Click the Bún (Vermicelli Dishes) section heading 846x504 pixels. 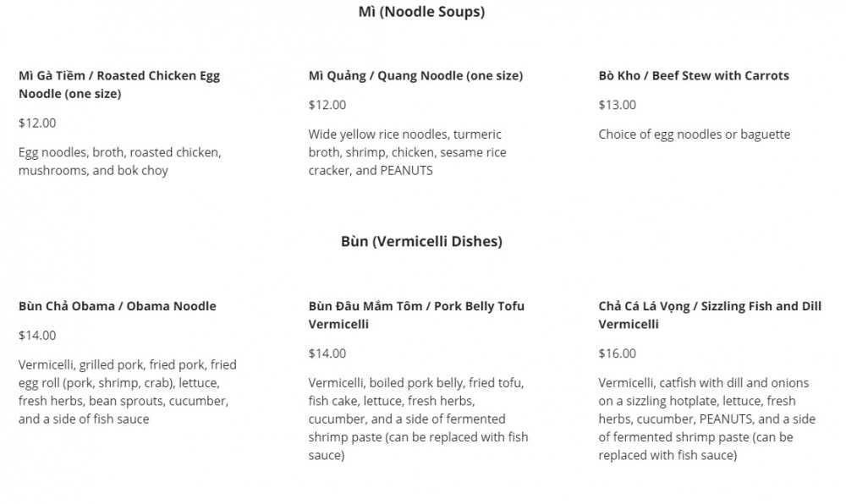pyautogui.click(x=421, y=241)
